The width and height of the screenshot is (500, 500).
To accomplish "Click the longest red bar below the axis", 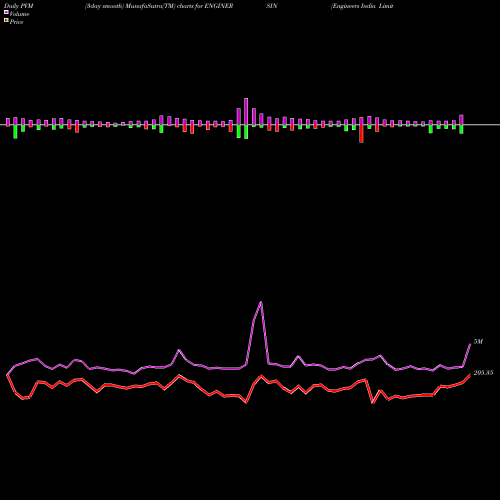I will (361, 134).
